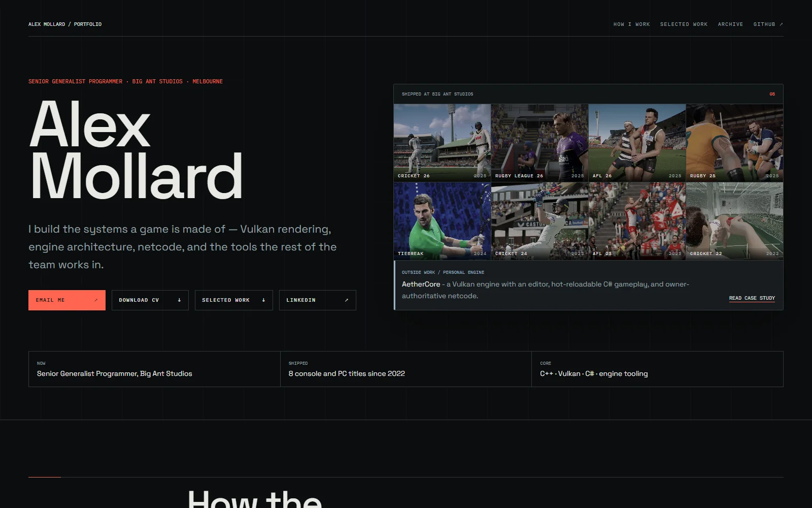Open the Cricket 26 game thumbnail
The height and width of the screenshot is (508, 812).
(x=442, y=143)
